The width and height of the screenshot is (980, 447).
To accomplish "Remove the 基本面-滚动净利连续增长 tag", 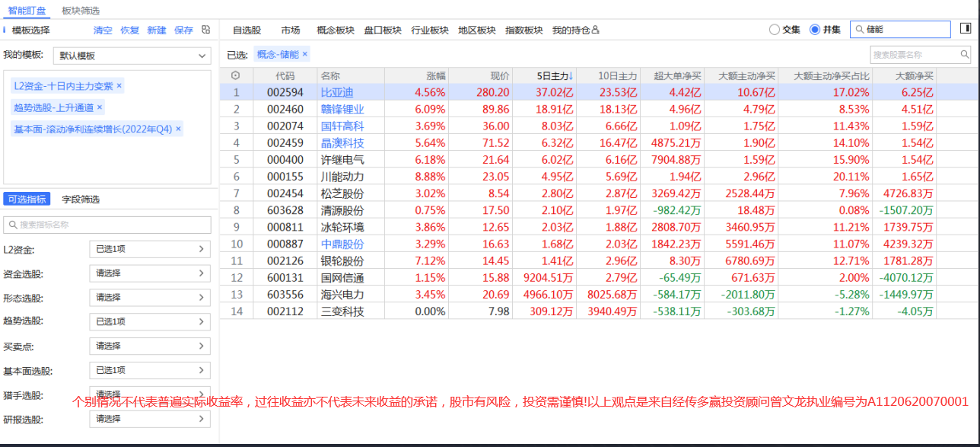I will click(179, 129).
